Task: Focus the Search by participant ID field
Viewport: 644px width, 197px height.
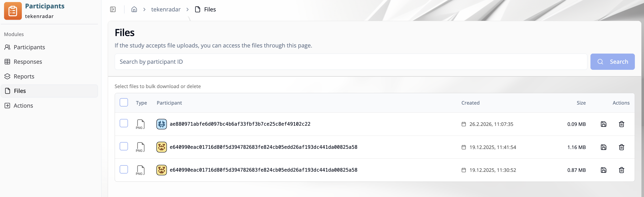Action: point(351,62)
